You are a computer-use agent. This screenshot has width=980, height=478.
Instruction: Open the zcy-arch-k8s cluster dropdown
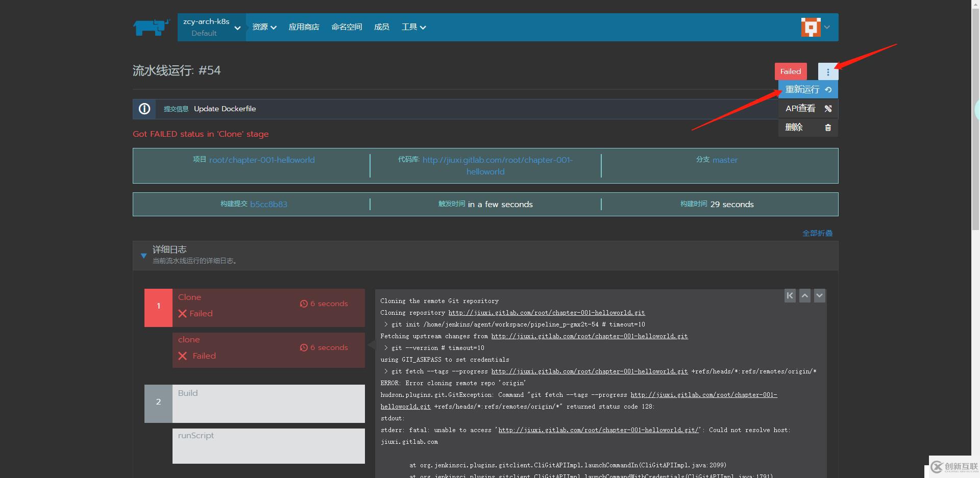(212, 27)
